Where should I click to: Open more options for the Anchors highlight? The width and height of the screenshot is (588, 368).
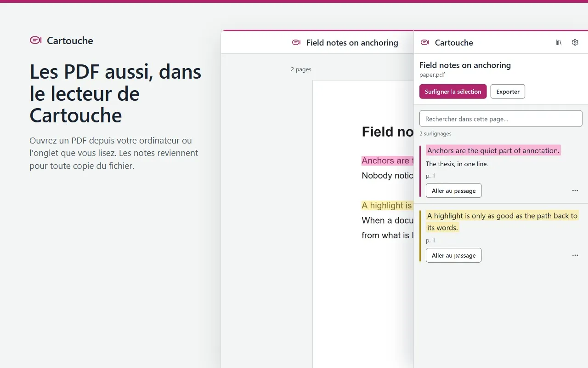(x=575, y=190)
